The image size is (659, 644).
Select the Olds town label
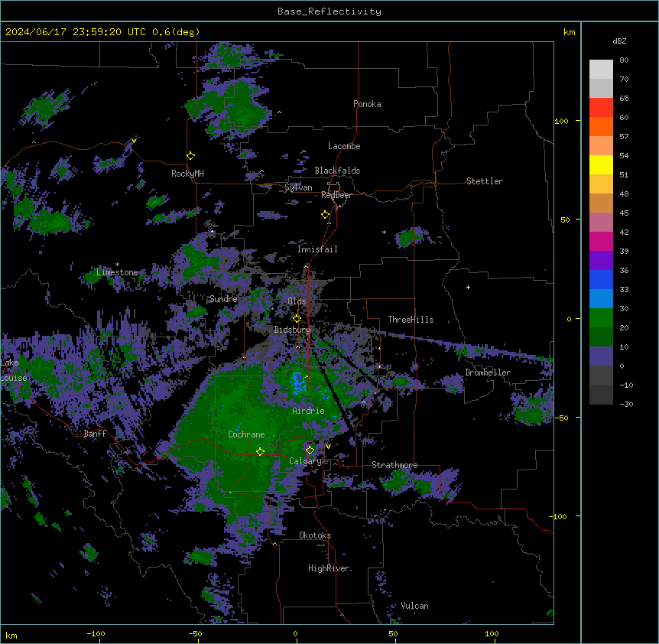point(297,301)
